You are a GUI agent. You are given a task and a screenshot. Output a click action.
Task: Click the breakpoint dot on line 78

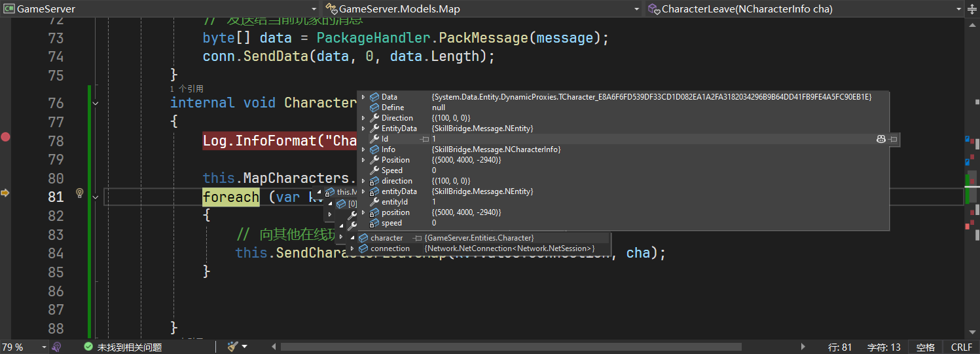click(x=6, y=137)
